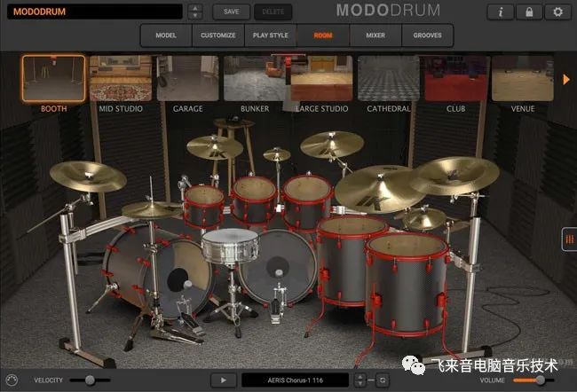The height and width of the screenshot is (392, 577).
Task: Select the ROOM tab
Action: [x=323, y=35]
